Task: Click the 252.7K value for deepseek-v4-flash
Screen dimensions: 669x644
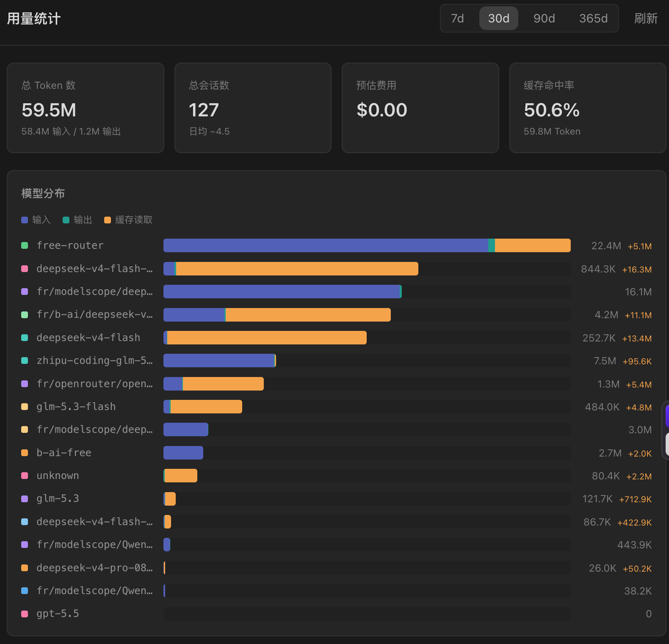Action: click(599, 338)
